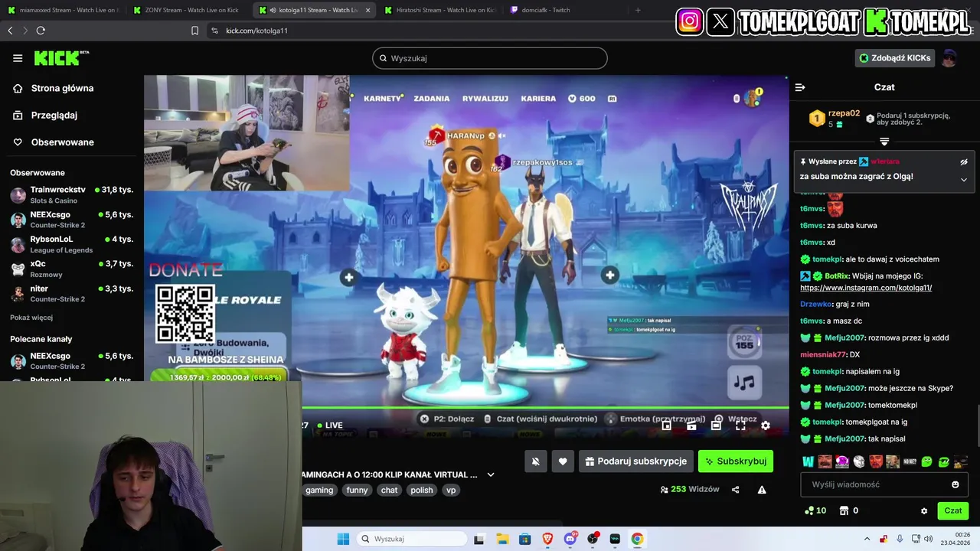Open channel points balance showing 10
Viewport: 980px width, 551px height.
(x=815, y=510)
